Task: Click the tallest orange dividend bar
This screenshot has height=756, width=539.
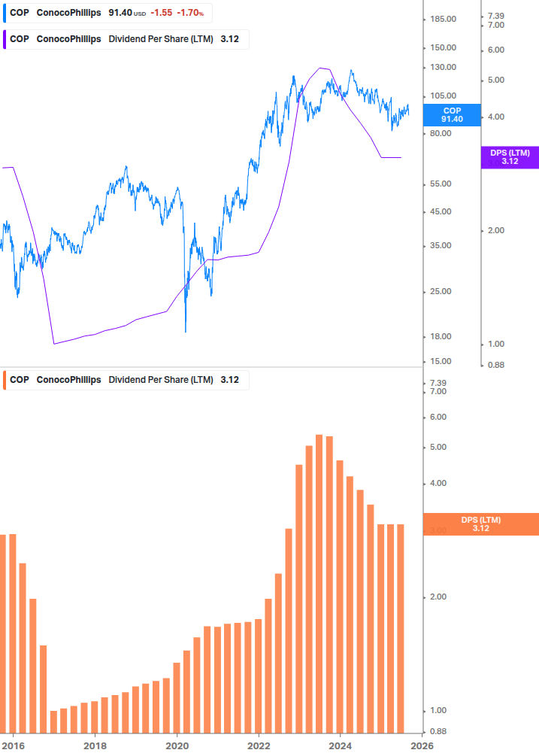Action: (x=319, y=584)
